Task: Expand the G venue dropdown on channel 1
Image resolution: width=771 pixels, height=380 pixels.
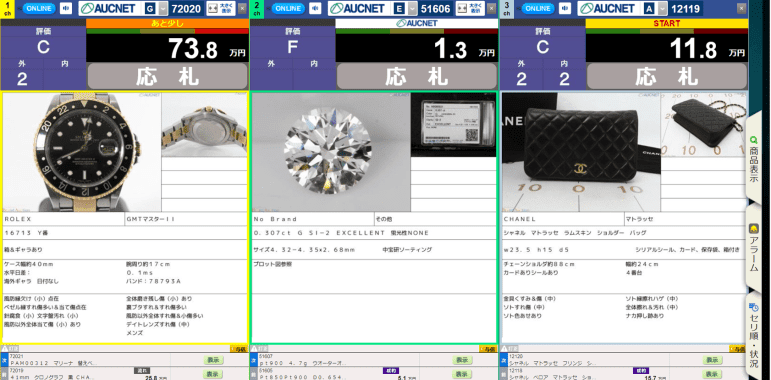Action: (x=163, y=8)
